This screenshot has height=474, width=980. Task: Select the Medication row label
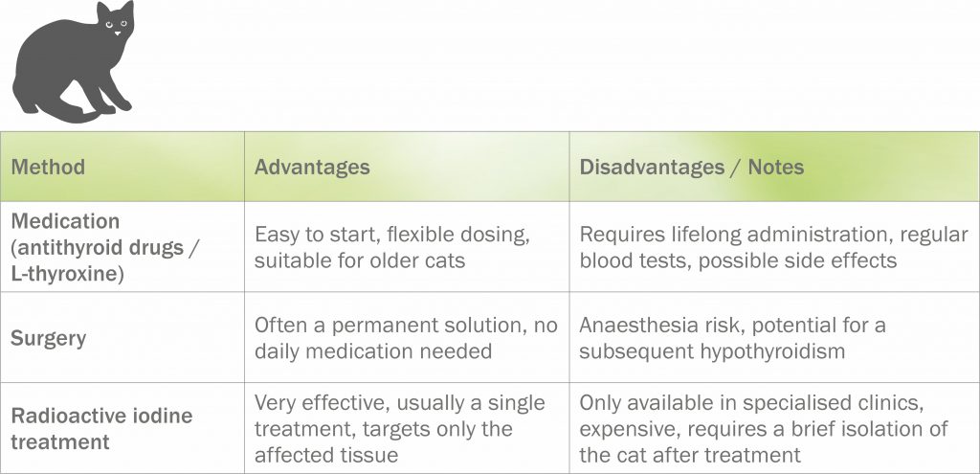[65, 220]
